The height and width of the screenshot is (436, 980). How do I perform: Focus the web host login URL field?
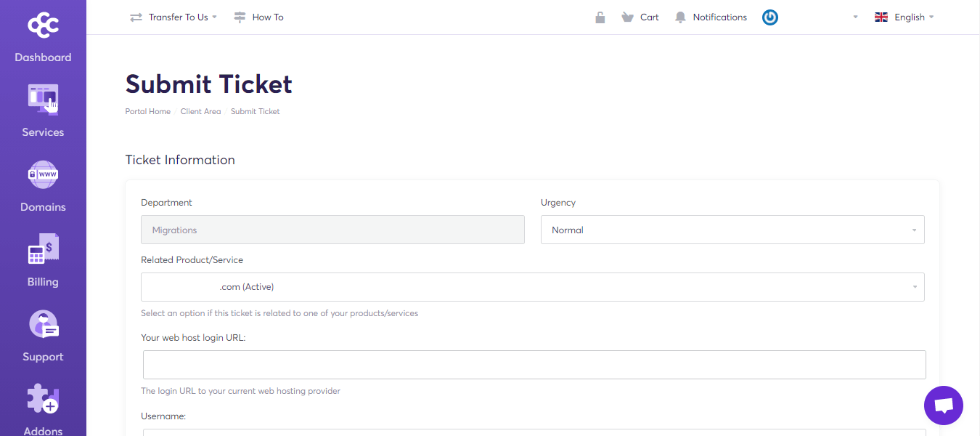coord(534,365)
